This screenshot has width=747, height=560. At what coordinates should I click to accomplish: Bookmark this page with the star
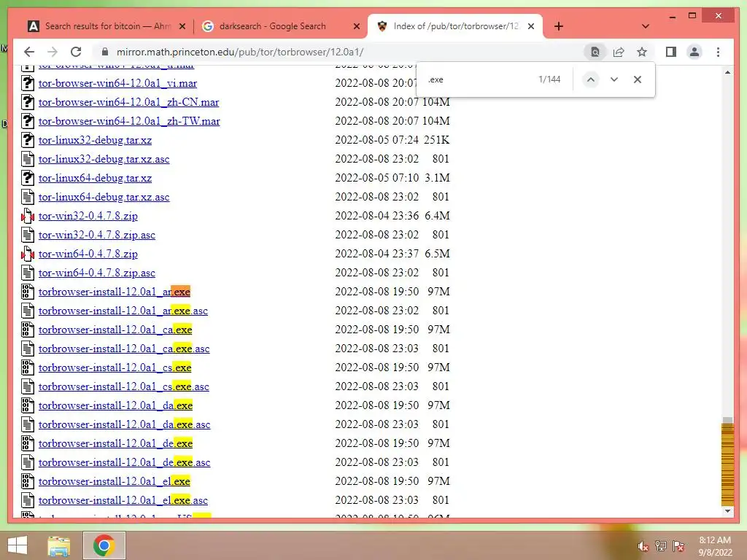pyautogui.click(x=642, y=52)
